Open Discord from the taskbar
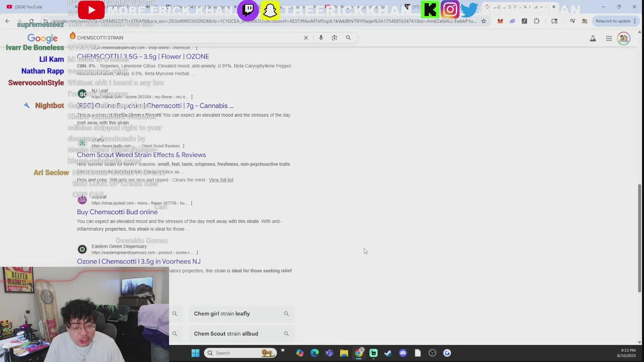This screenshot has width=644, height=362. (403, 353)
